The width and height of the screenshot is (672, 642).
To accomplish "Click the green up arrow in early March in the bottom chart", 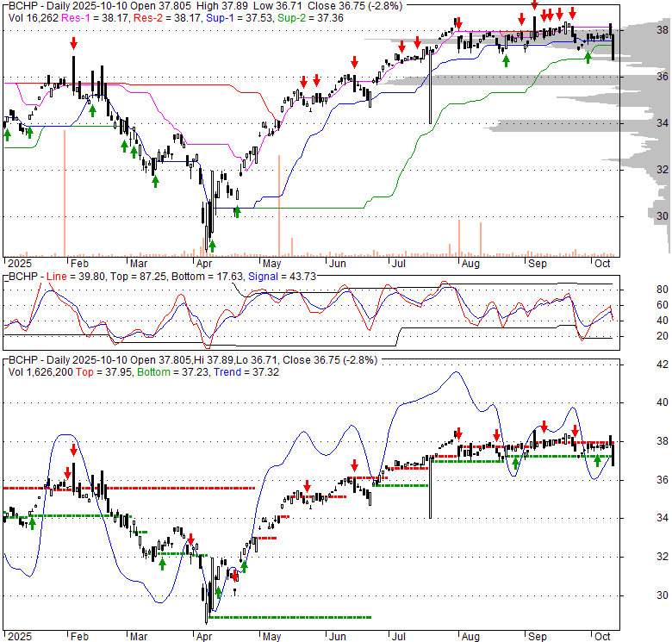I will (x=162, y=564).
